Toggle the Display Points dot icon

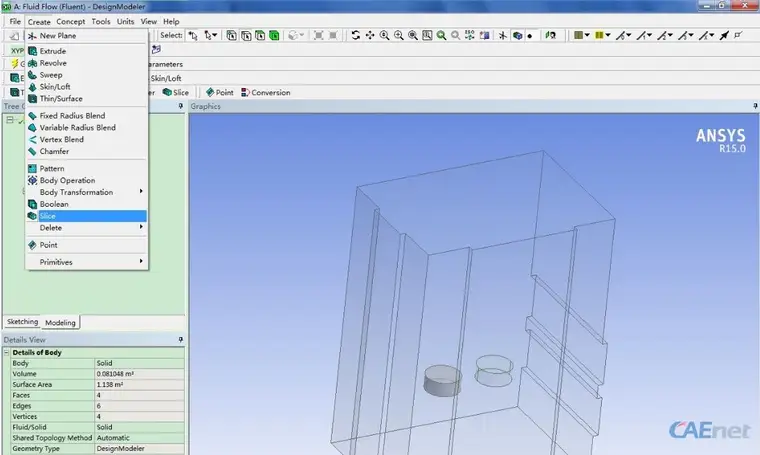point(530,36)
